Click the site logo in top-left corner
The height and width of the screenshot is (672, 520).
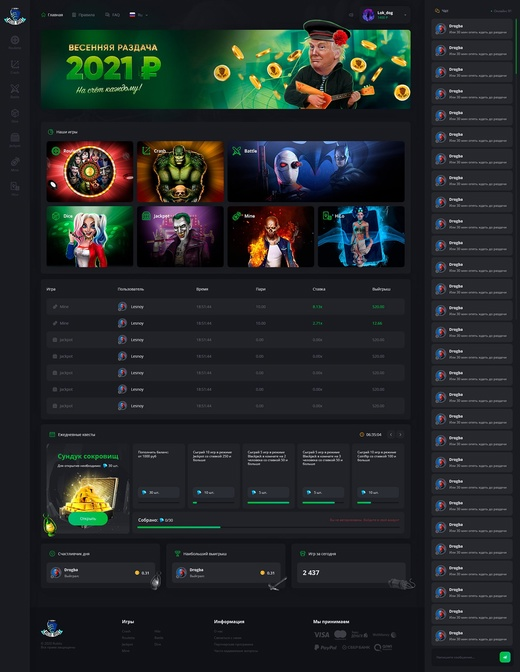[15, 16]
